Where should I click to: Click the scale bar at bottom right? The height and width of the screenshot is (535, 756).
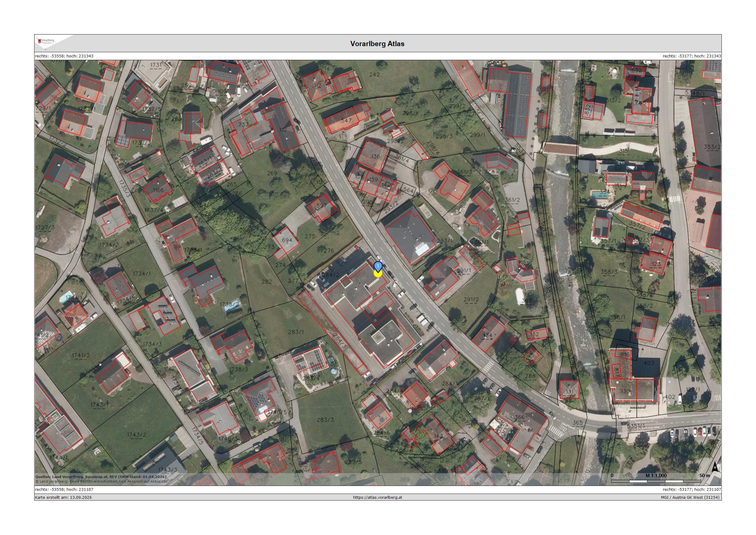tap(656, 481)
